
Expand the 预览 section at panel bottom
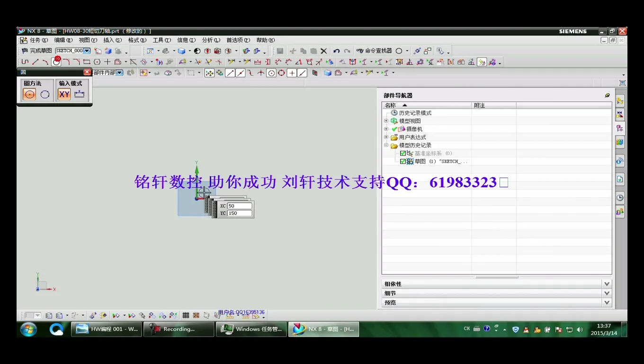(607, 302)
